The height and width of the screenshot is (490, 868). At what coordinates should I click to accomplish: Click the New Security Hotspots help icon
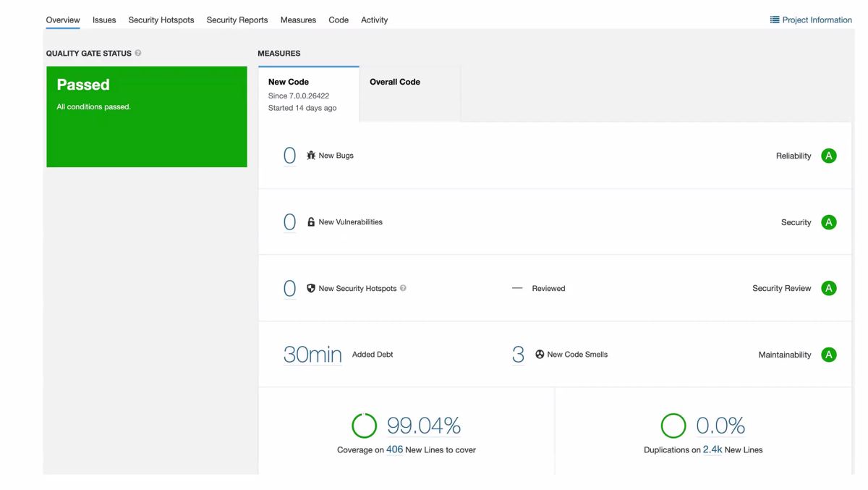403,288
